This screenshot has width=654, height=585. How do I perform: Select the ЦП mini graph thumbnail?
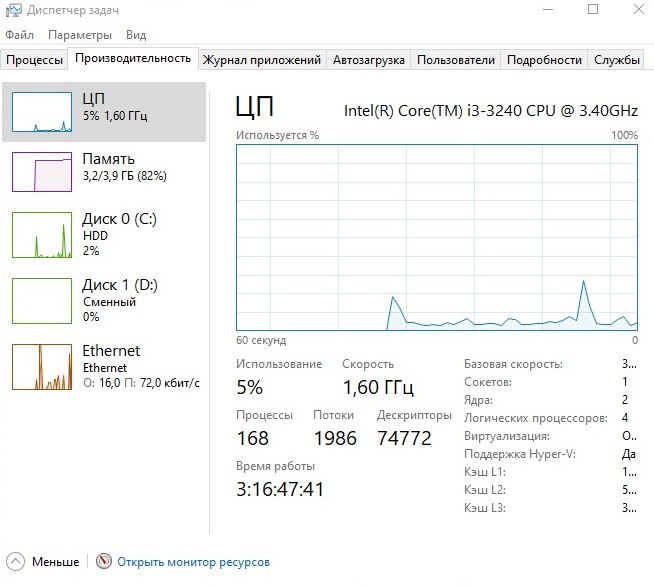[x=42, y=112]
